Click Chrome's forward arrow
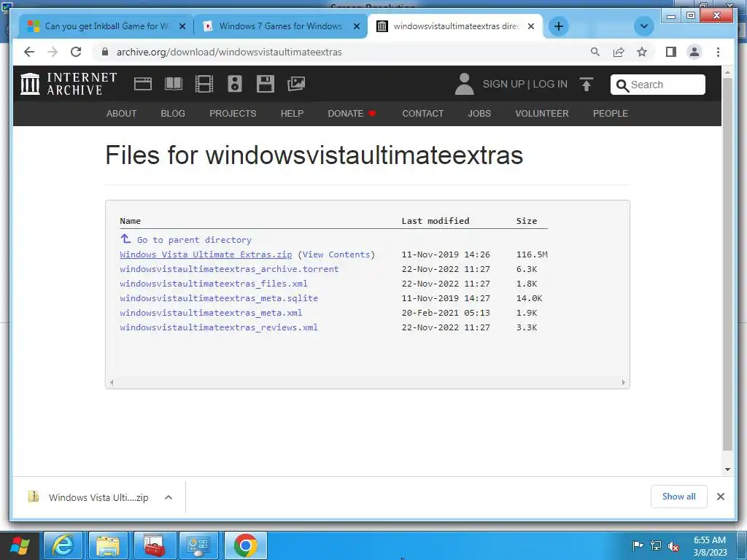747x560 pixels. click(x=53, y=52)
